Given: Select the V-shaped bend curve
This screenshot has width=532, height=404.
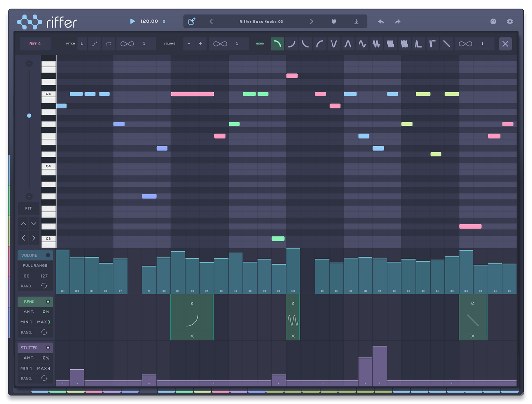Looking at the screenshot, I should point(333,44).
